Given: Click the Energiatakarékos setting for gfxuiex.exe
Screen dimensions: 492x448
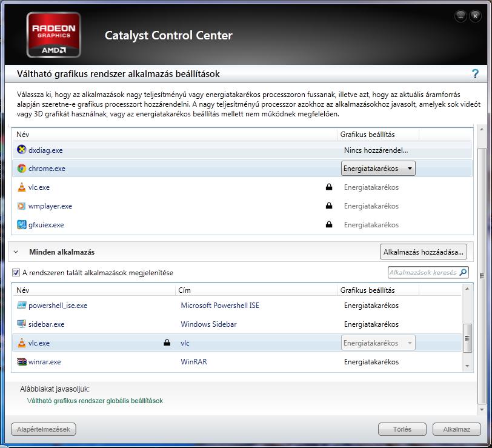Looking at the screenshot, I should pyautogui.click(x=371, y=225).
